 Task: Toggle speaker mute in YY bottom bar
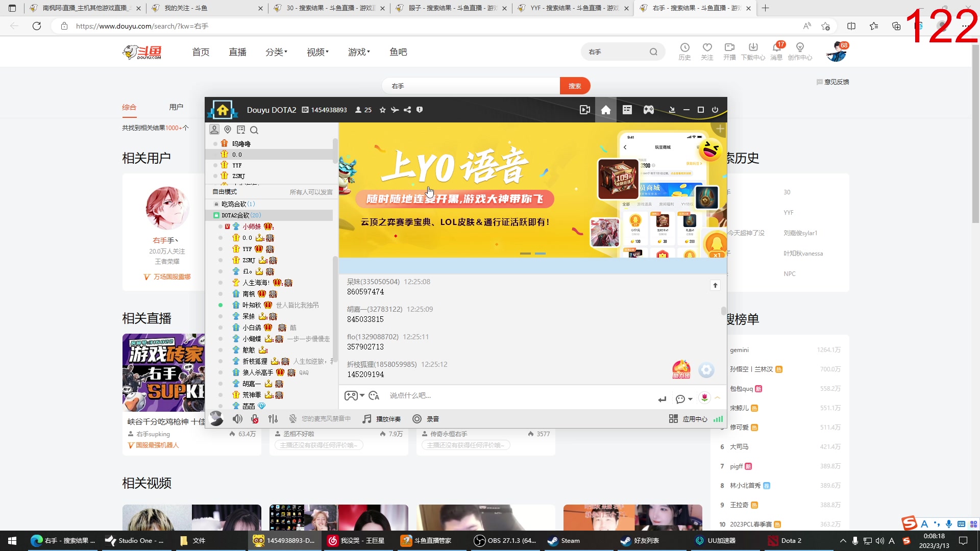pos(237,419)
